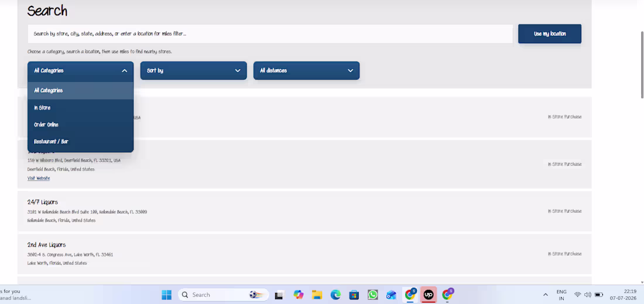This screenshot has width=644, height=304.
Task: Launch Copilot from the taskbar
Action: click(298, 295)
